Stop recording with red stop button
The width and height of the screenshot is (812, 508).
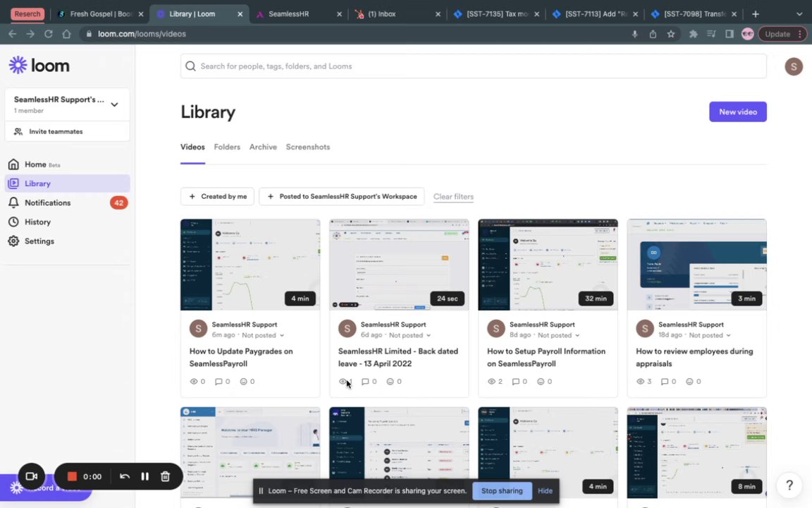(x=72, y=476)
